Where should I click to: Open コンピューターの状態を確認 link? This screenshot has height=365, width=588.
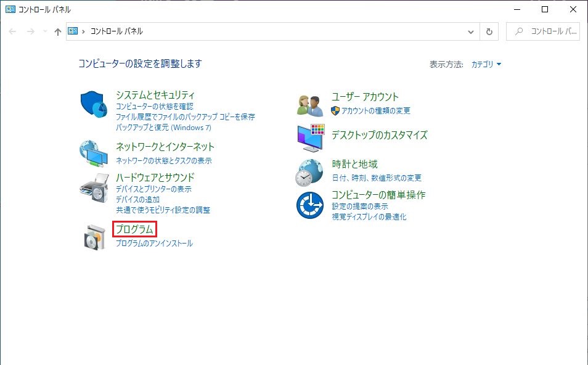[155, 107]
